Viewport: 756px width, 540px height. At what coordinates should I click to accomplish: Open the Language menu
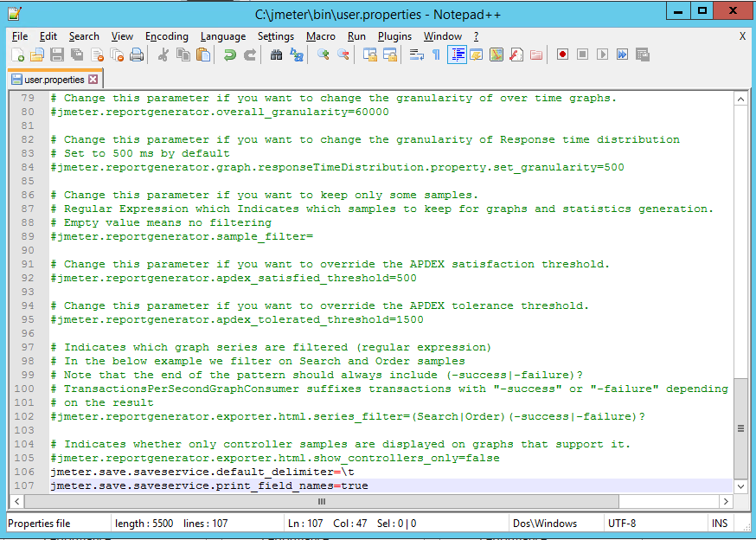pos(223,36)
